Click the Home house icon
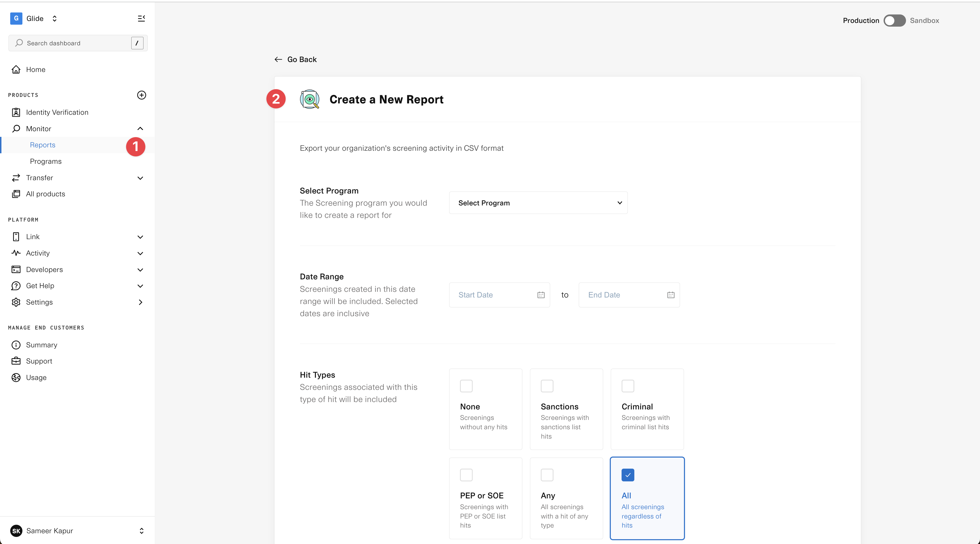This screenshot has height=544, width=980. pyautogui.click(x=16, y=70)
